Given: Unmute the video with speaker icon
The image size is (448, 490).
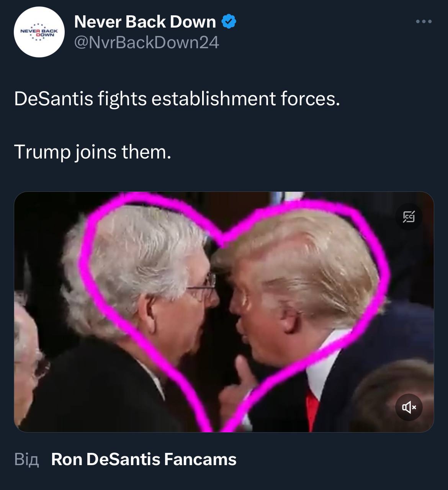Looking at the screenshot, I should (x=409, y=407).
